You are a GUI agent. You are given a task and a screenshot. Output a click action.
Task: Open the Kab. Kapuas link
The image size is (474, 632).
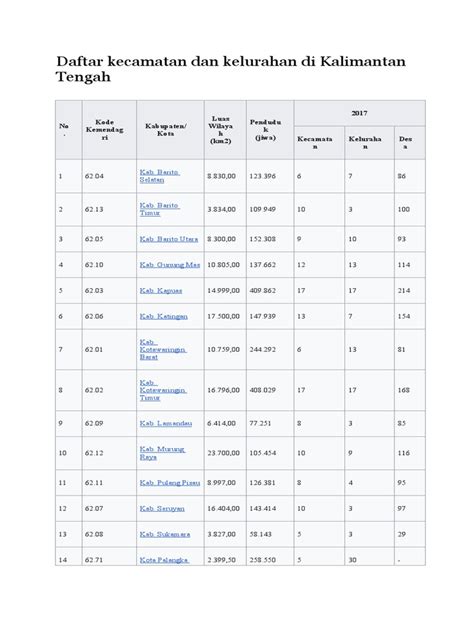coord(161,290)
